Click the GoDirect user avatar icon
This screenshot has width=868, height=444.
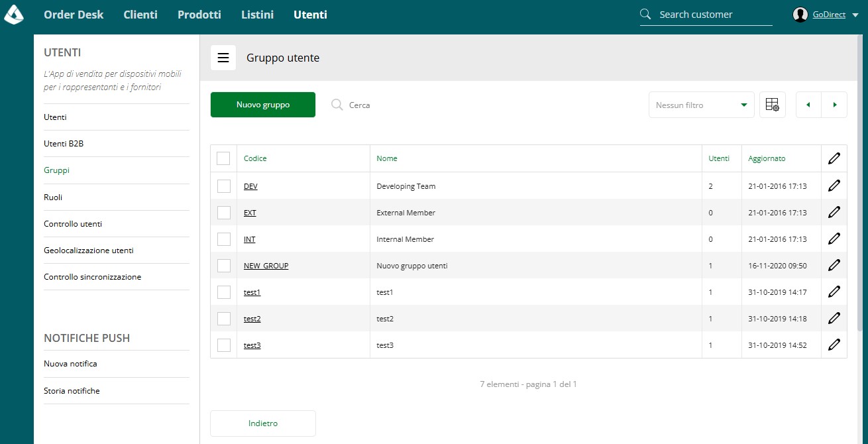(x=800, y=15)
